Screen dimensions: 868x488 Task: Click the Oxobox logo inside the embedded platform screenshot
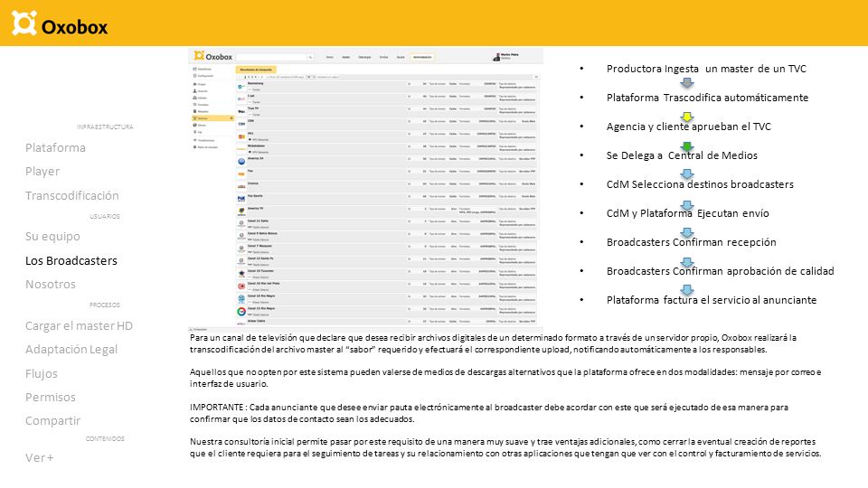(213, 56)
